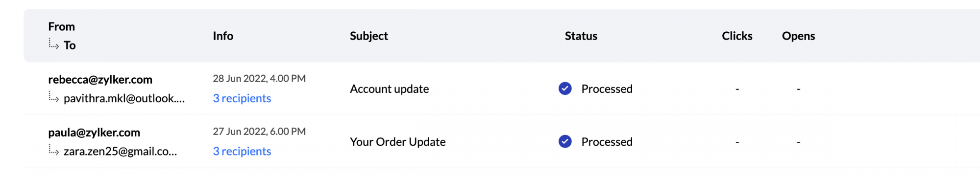Click the Processed checkmark icon for Your Order Update

coord(565,141)
